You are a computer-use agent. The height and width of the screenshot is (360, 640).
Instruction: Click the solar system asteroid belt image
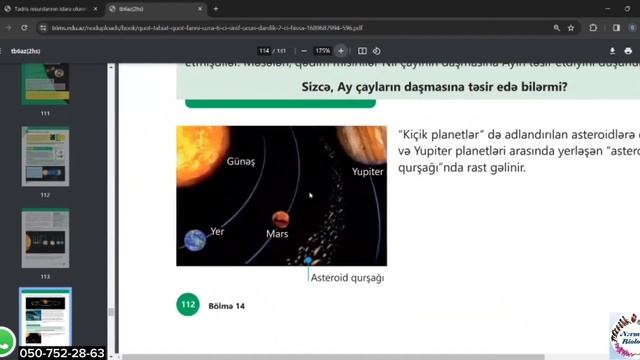click(x=282, y=196)
